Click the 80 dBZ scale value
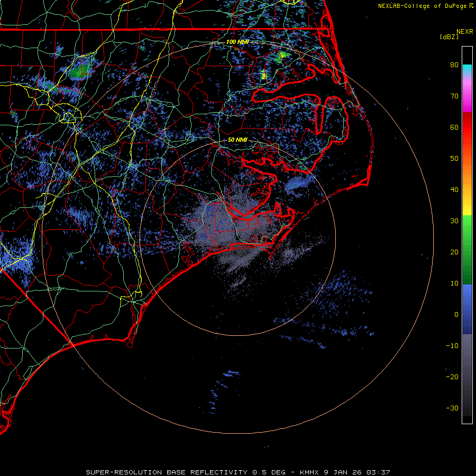Screen dimensions: 476x476 coord(454,65)
